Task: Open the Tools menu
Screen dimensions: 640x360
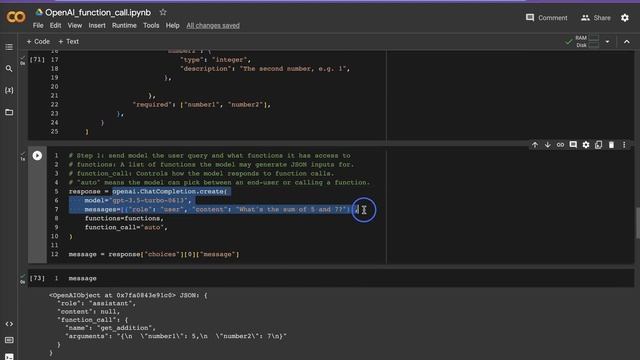Action: 151,26
